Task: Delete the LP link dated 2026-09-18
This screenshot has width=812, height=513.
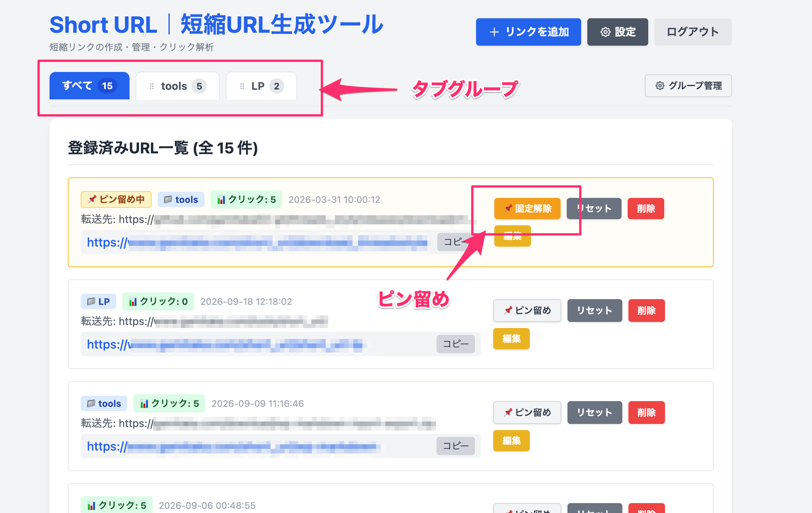Action: (x=647, y=311)
